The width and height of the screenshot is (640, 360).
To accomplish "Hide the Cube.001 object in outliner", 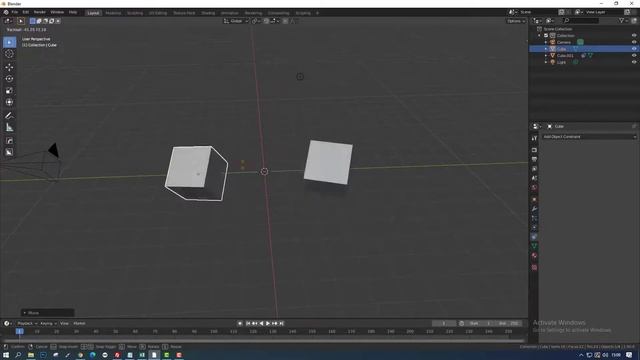I will 634,55.
